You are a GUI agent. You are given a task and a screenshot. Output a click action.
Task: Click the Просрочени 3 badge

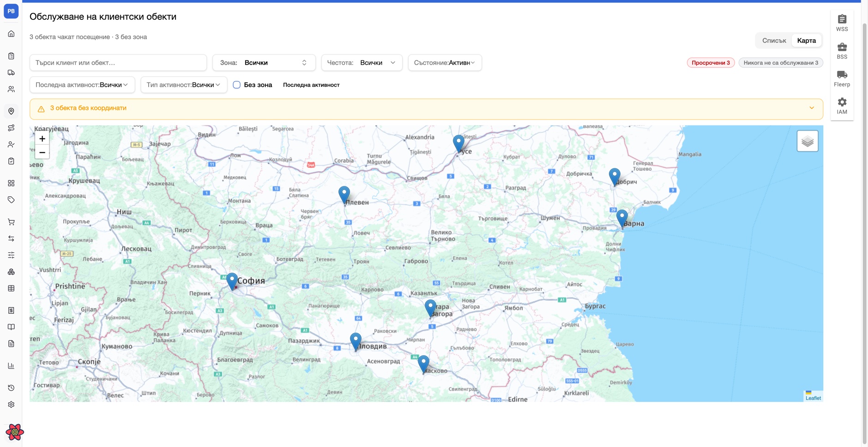(x=711, y=63)
